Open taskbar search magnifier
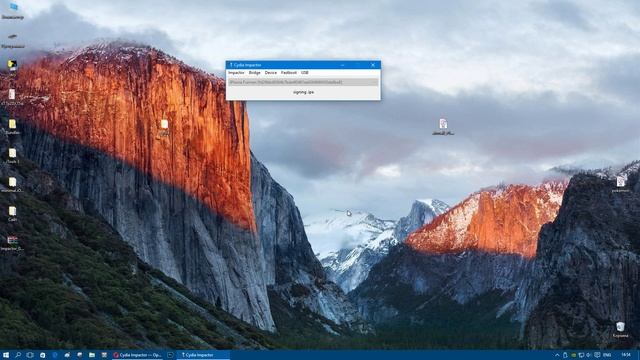The image size is (640, 360). click(18, 355)
